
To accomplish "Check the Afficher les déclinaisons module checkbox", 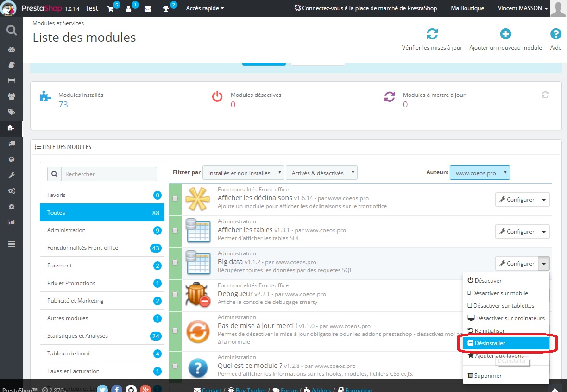I will coord(175,198).
